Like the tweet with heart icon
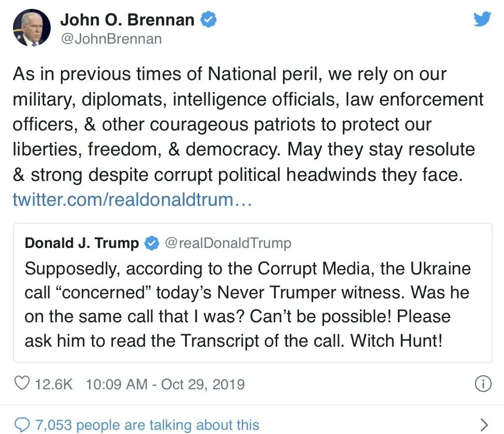 [x=22, y=384]
